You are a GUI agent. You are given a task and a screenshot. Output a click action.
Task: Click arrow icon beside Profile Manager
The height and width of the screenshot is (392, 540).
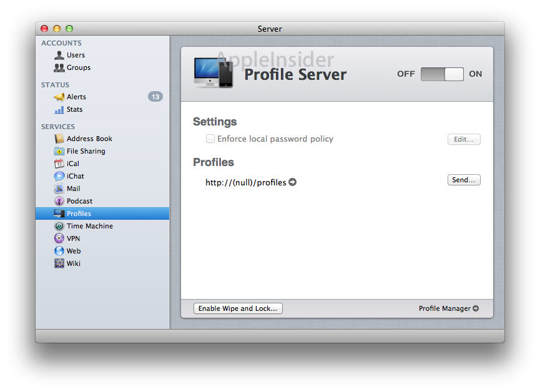coord(476,308)
